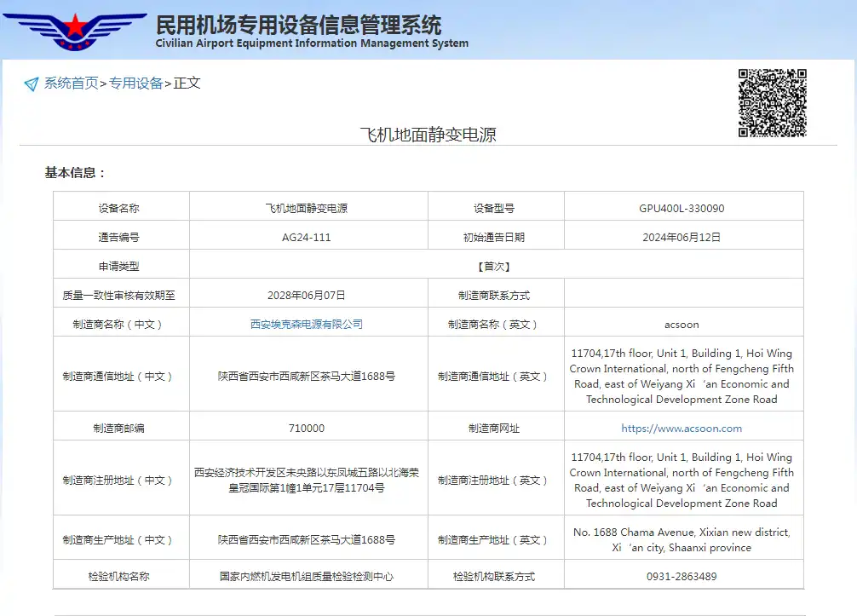This screenshot has width=857, height=616.
Task: Select the 基本信息 section heading
Action: click(75, 173)
